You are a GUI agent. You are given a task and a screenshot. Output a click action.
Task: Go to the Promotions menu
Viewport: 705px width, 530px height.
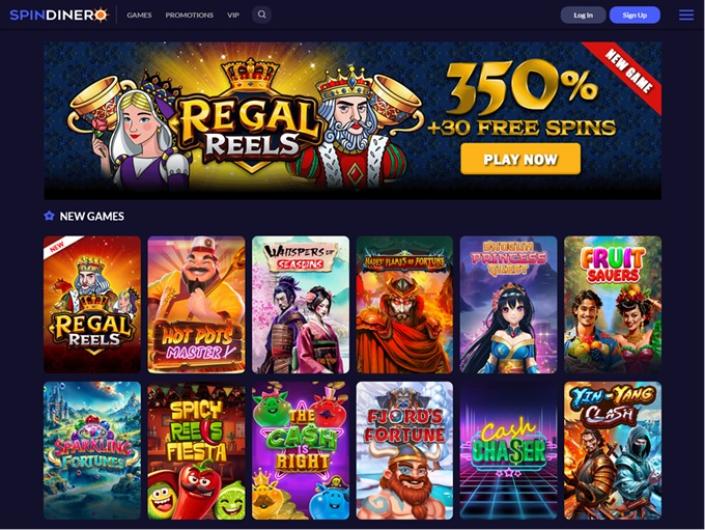pyautogui.click(x=189, y=15)
